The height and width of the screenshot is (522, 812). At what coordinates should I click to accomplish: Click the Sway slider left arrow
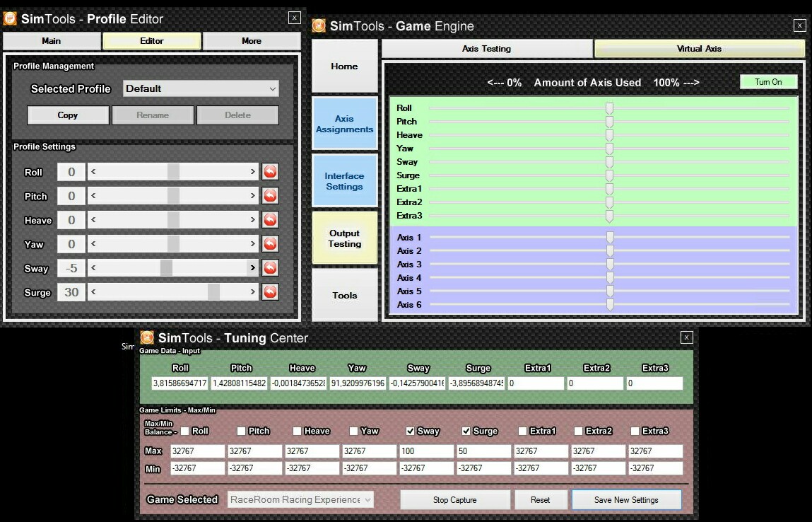click(x=94, y=268)
